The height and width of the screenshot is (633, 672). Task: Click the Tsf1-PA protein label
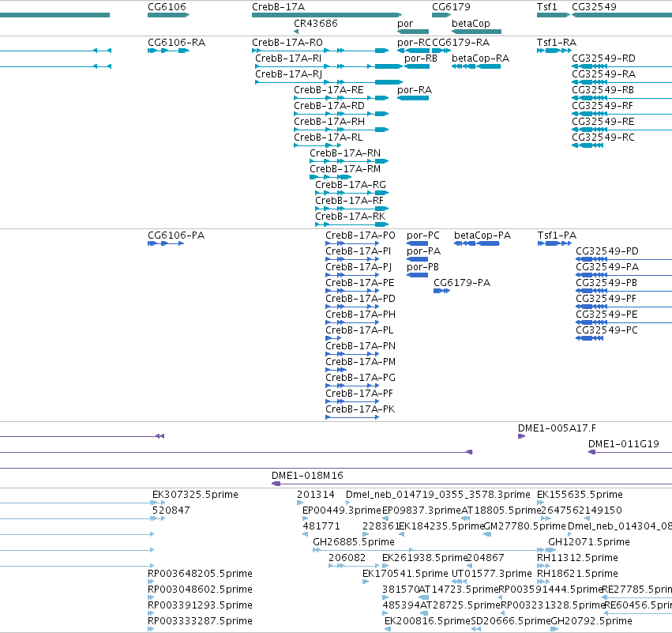[557, 235]
